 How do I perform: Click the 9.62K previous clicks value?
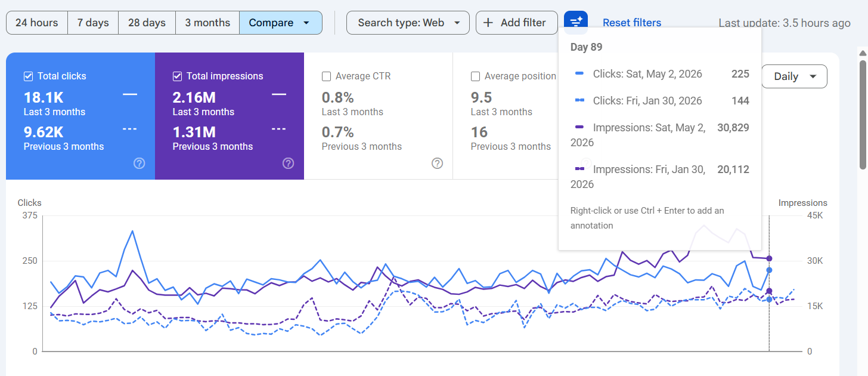[x=44, y=132]
